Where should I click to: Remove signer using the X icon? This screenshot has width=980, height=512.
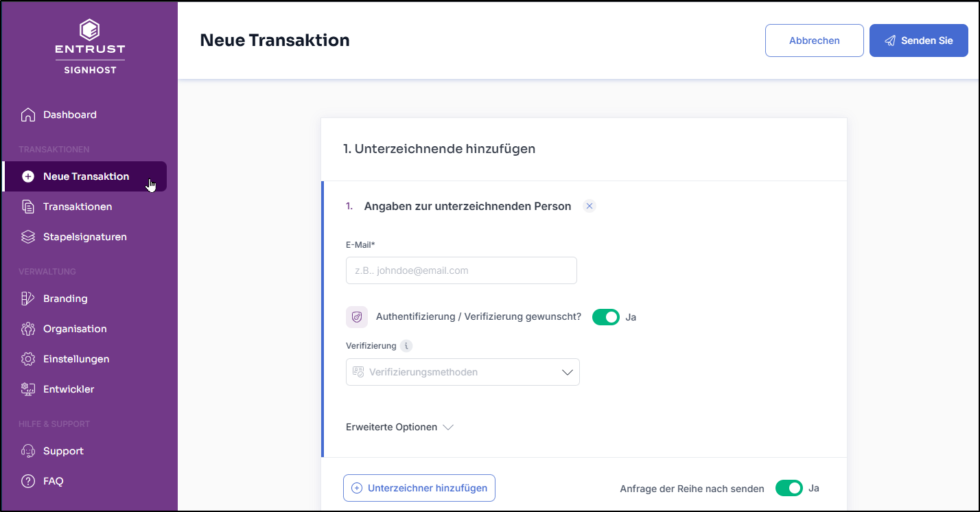(590, 206)
